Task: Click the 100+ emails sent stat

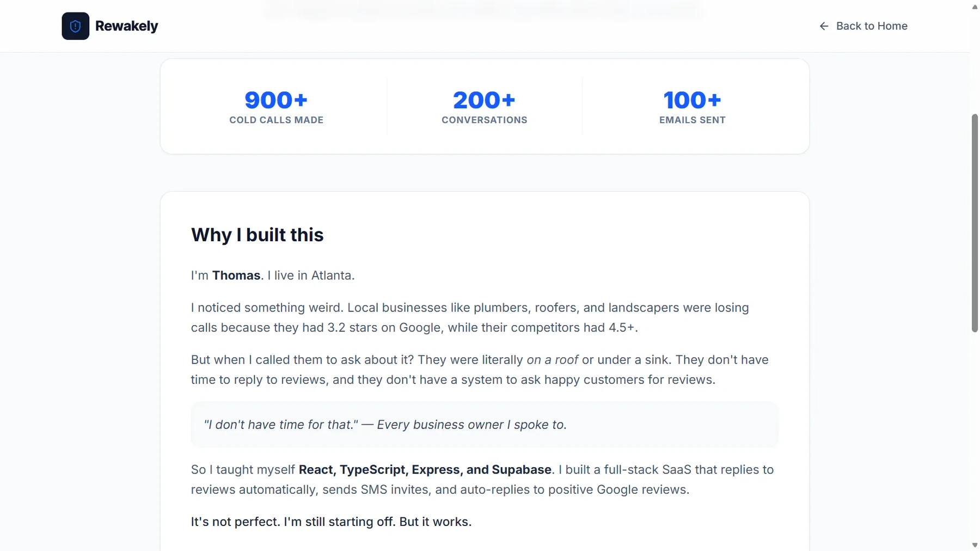Action: tap(692, 100)
